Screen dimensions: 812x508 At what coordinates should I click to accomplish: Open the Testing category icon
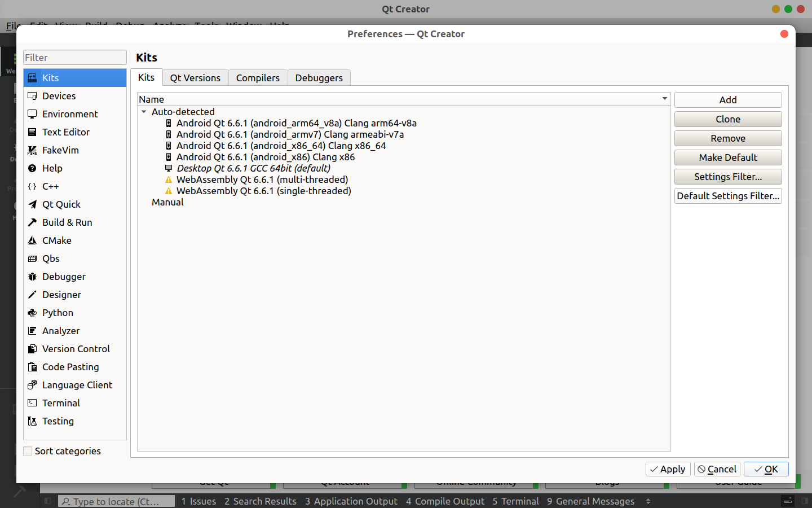[32, 421]
